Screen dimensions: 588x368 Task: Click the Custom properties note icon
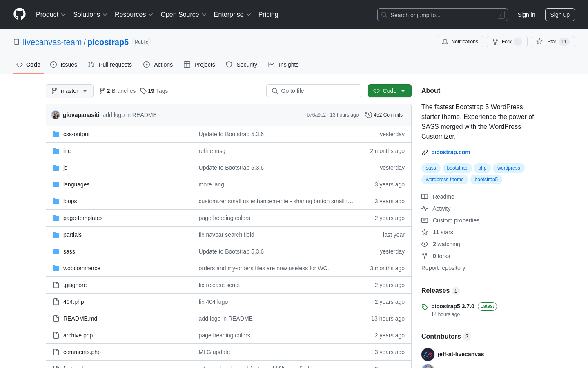pos(425,220)
